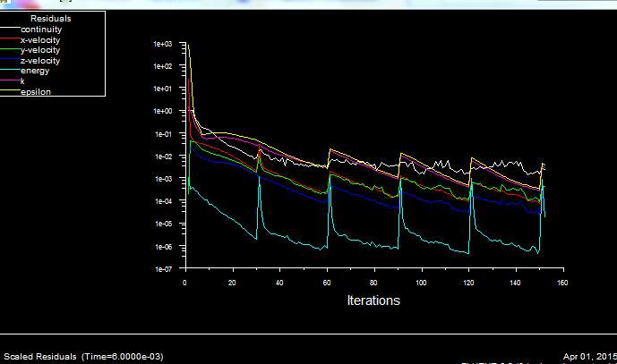The width and height of the screenshot is (617, 364).
Task: Click the Apr 01, 2015 date stamp
Action: pyautogui.click(x=590, y=357)
